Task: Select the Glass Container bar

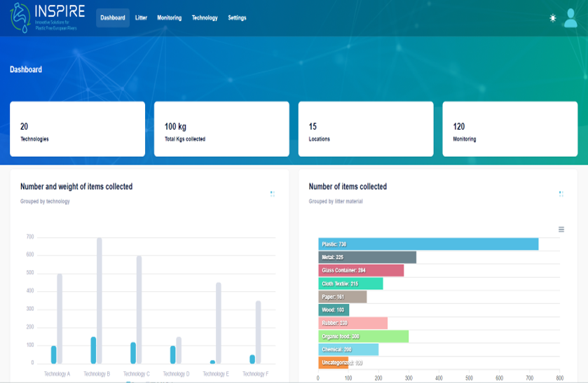Action: point(361,270)
